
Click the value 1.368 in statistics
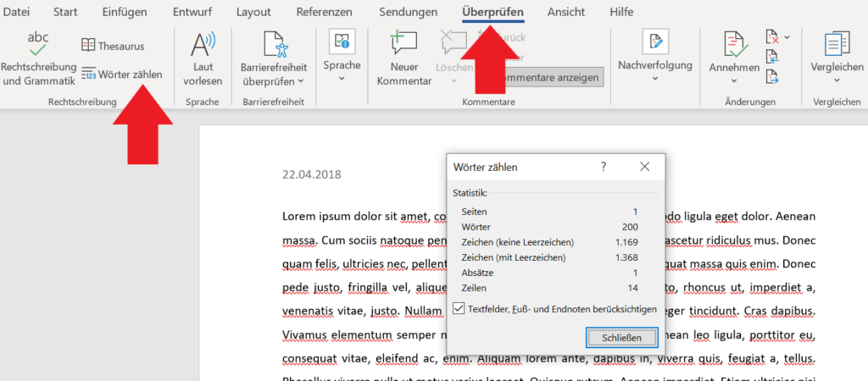click(626, 257)
